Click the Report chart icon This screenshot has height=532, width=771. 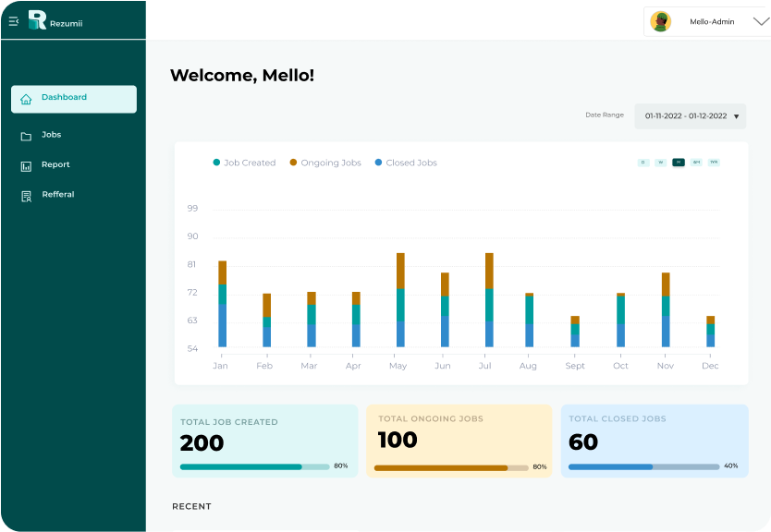point(26,166)
